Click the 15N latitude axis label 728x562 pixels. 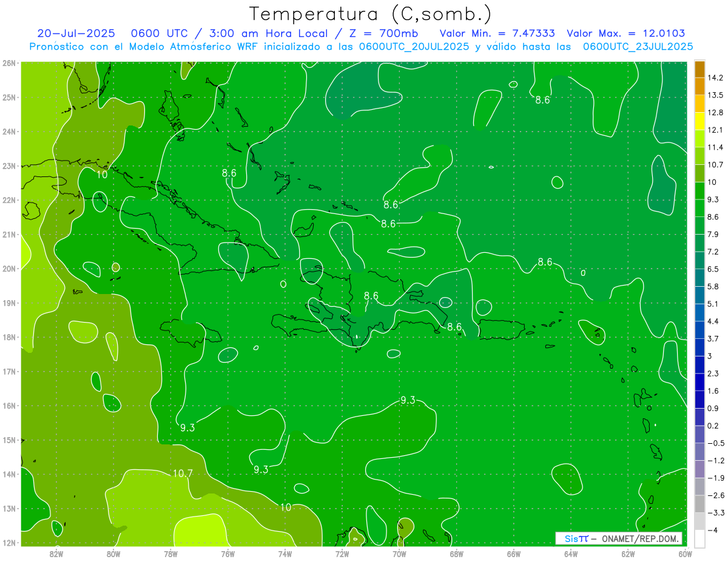(9, 440)
